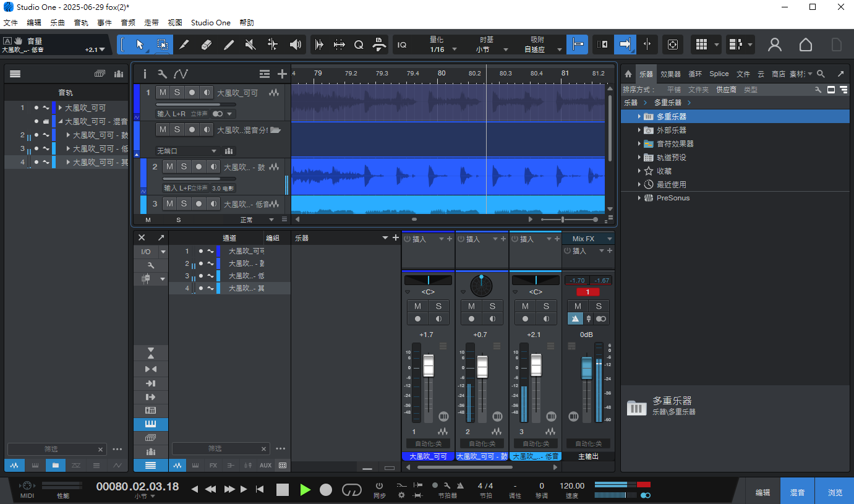Switch to the 效果器 browser tab
The image size is (854, 504).
coord(670,74)
